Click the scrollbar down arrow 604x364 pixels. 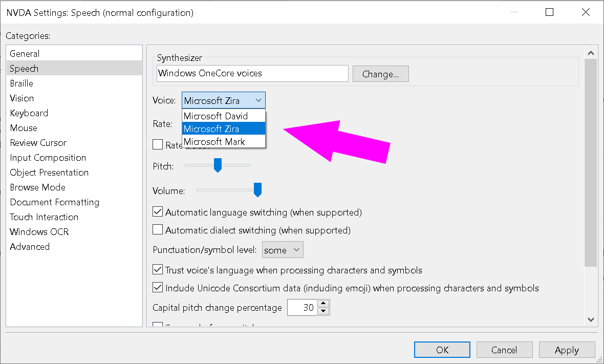click(x=591, y=319)
